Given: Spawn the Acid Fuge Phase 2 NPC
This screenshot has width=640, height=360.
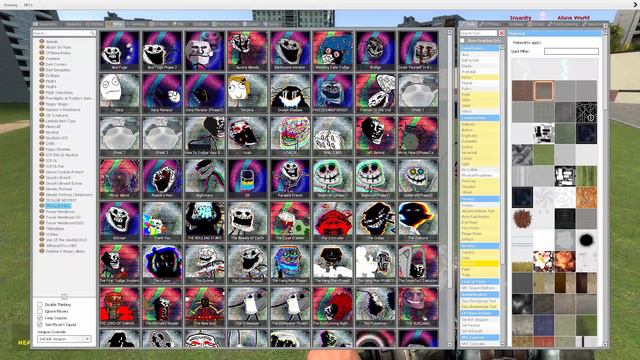Looking at the screenshot, I should click(162, 51).
